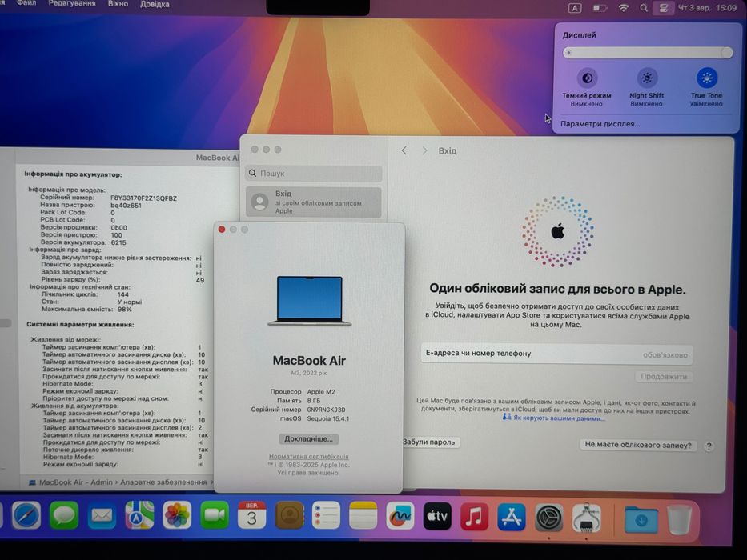Viewport: 747px width, 560px height.
Task: Select Вхід Apple account sidebar item
Action: 314,202
